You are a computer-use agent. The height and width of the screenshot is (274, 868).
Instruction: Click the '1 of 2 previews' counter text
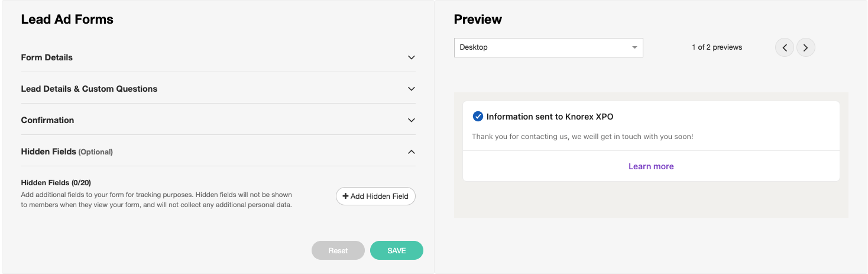point(717,47)
